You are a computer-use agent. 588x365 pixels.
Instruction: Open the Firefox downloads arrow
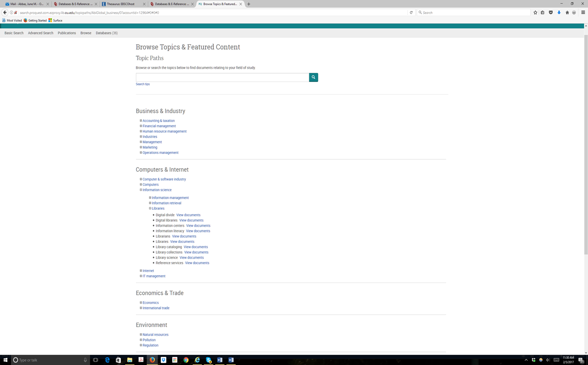coord(559,13)
